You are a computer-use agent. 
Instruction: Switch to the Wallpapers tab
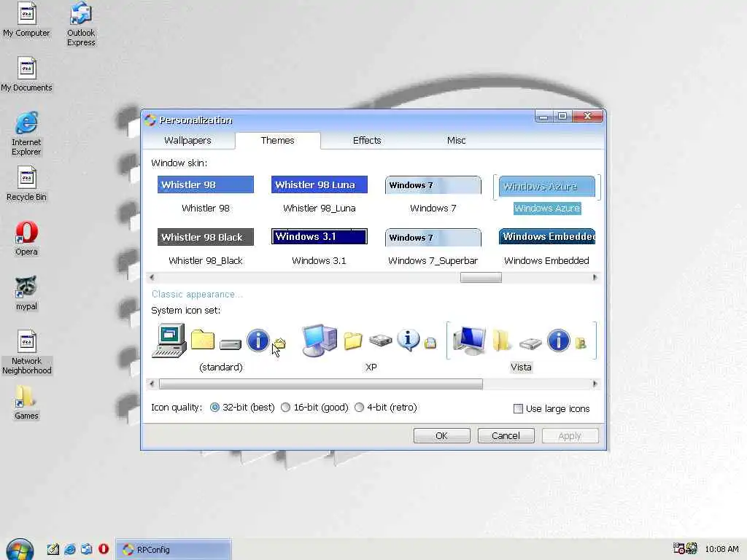coord(187,141)
